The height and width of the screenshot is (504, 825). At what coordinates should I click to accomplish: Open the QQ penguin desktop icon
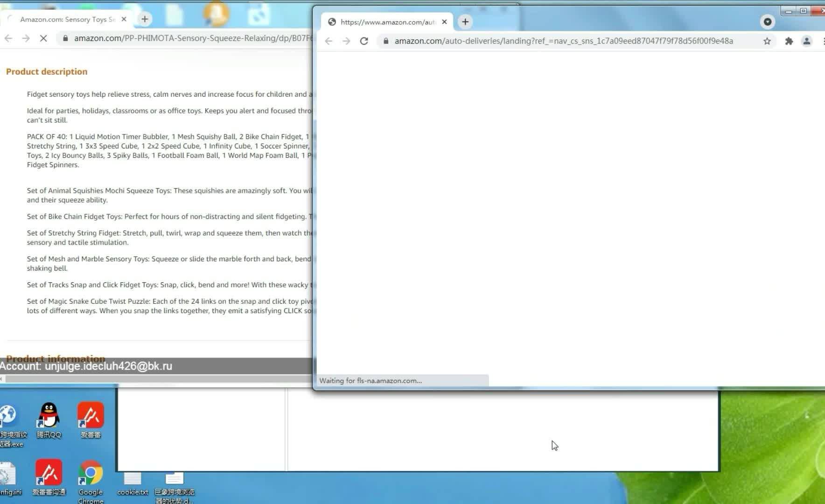tap(49, 420)
